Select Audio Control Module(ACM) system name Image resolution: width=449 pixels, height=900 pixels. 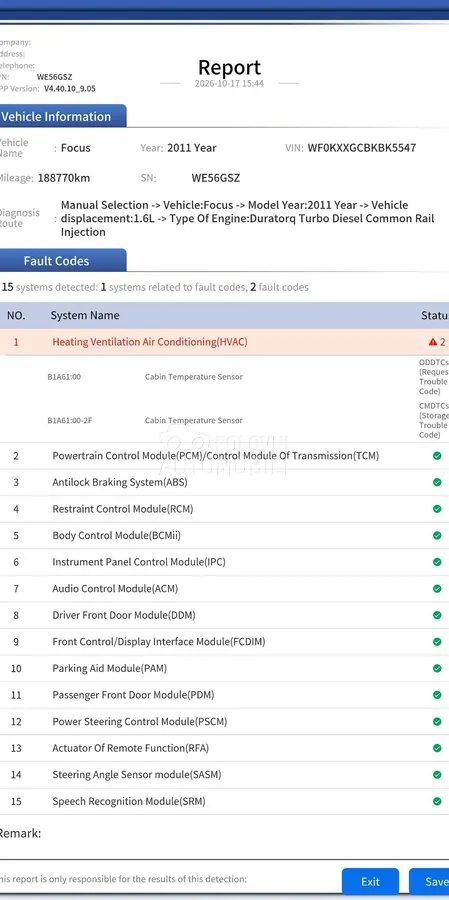pyautogui.click(x=115, y=588)
